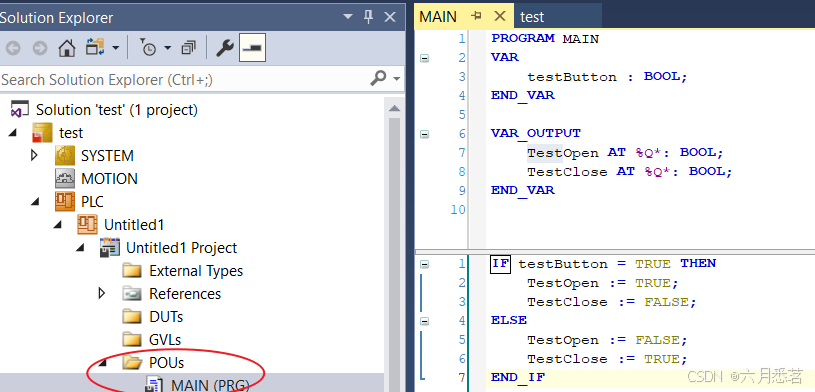Open Properties using the wrench icon

pos(225,48)
